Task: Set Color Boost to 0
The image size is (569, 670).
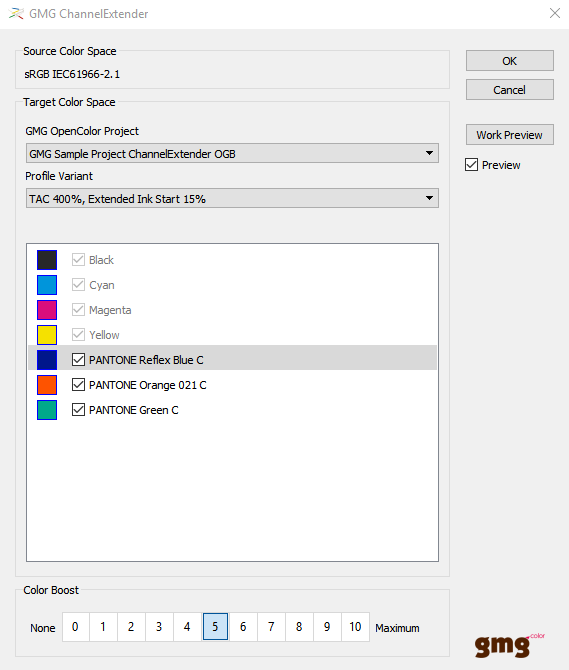Action: click(x=76, y=627)
